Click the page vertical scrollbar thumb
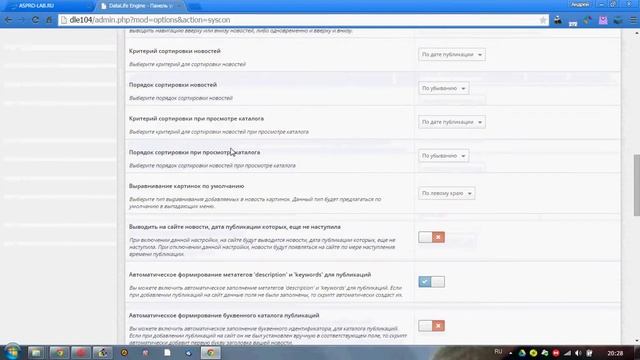Screen dimensions: 640x360 636,185
